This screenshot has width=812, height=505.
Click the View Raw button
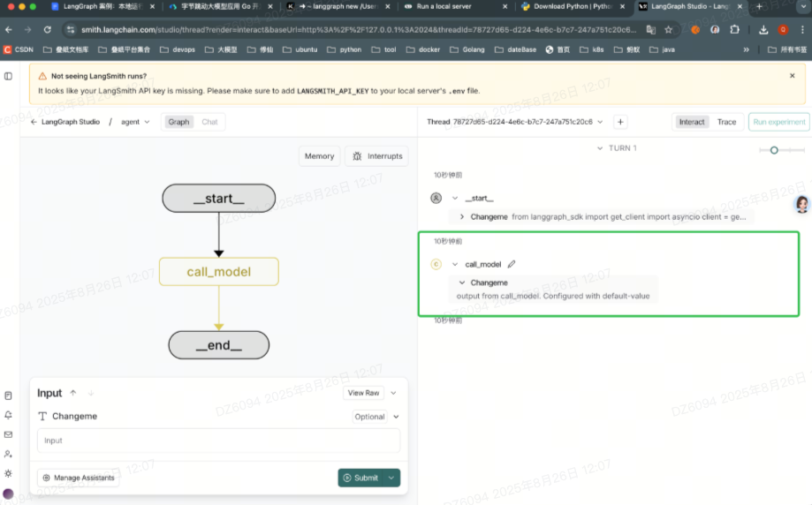click(x=363, y=393)
